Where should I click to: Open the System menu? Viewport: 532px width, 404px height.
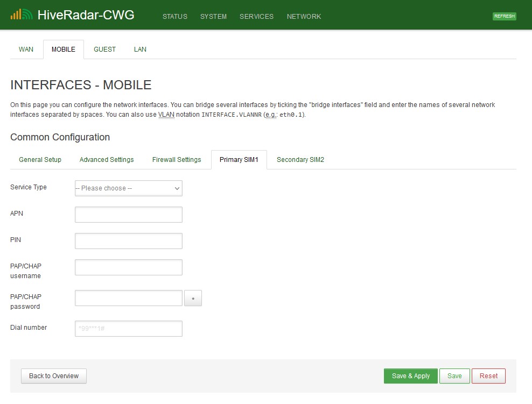[x=213, y=17]
